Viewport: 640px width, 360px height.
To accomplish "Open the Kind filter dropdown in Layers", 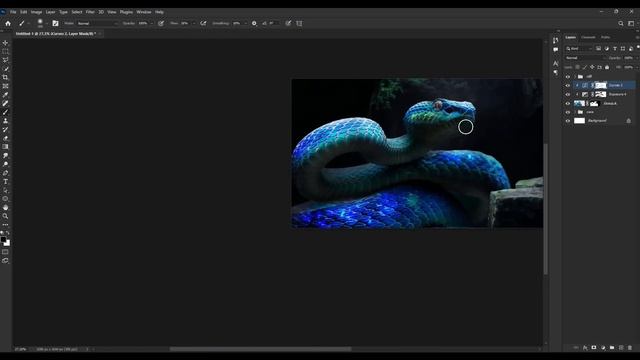I will click(579, 49).
